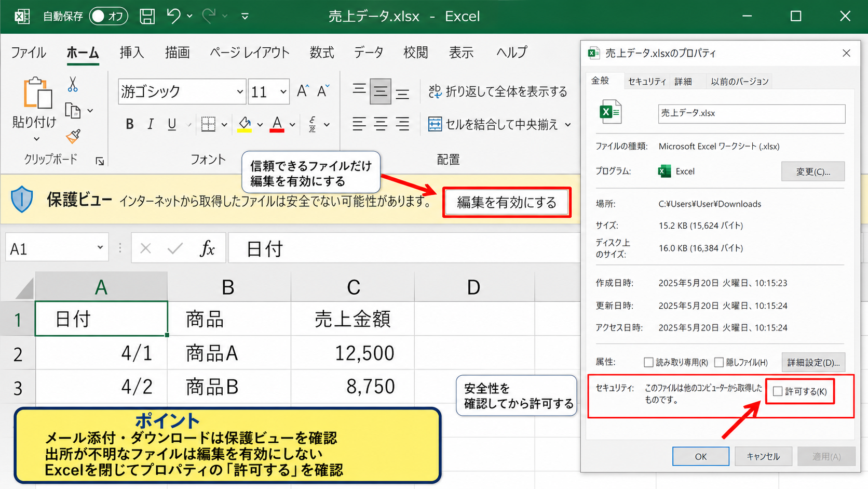Toggle Italic formatting

pos(151,124)
